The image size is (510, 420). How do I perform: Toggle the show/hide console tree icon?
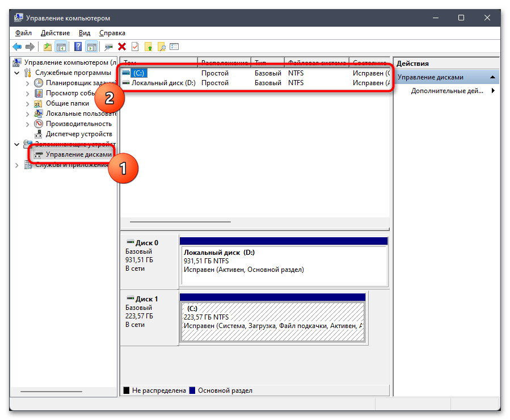(x=61, y=47)
